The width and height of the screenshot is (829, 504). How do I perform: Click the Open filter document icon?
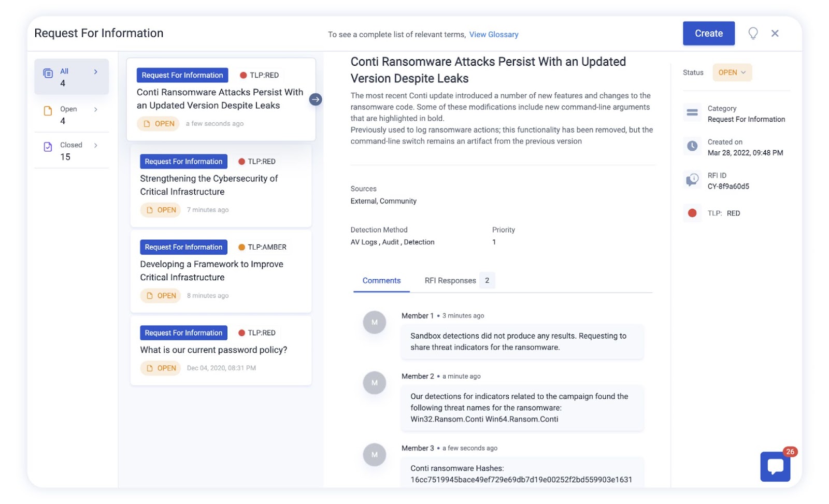[48, 111]
